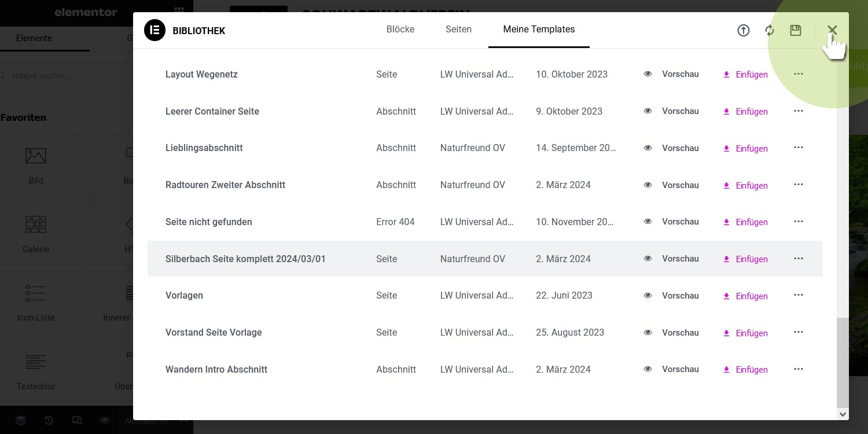Click the Elementor widgets grid icon
Image resolution: width=868 pixels, height=434 pixels.
coord(179,12)
